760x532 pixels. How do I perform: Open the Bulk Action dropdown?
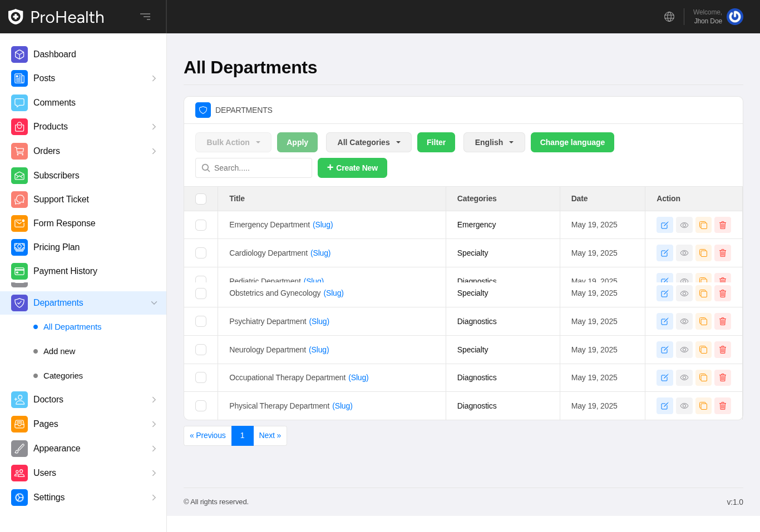coord(233,142)
